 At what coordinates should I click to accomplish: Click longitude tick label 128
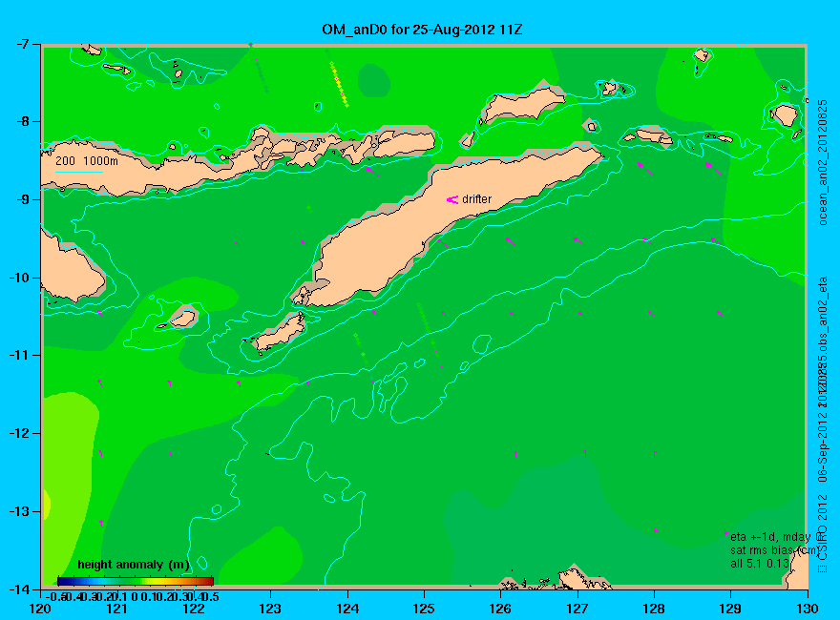click(654, 609)
